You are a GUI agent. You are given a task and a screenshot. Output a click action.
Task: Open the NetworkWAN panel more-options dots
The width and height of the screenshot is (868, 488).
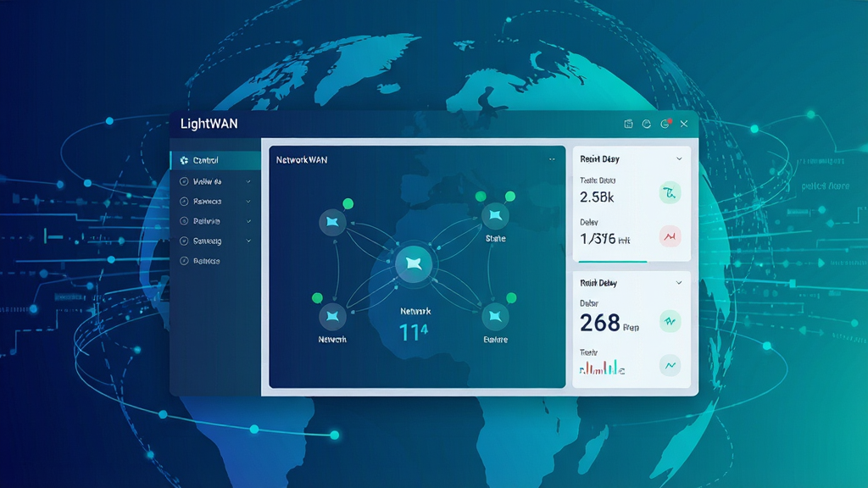pyautogui.click(x=552, y=159)
